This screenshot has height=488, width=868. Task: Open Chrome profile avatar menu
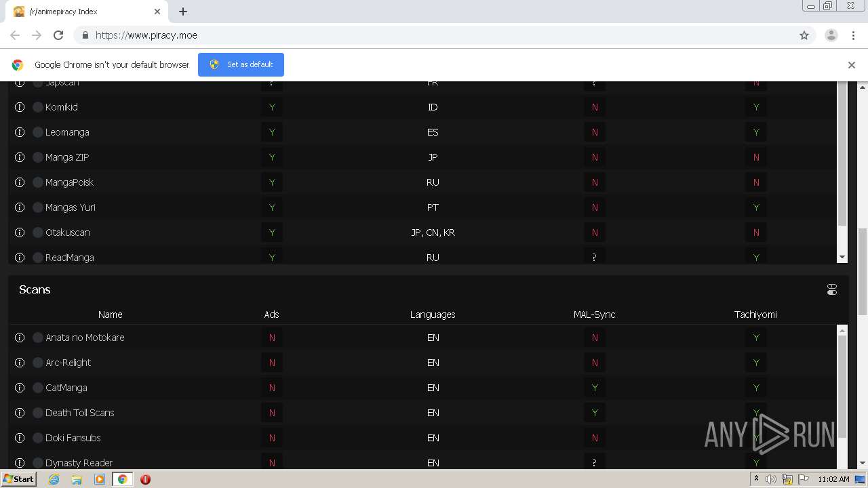pyautogui.click(x=831, y=35)
